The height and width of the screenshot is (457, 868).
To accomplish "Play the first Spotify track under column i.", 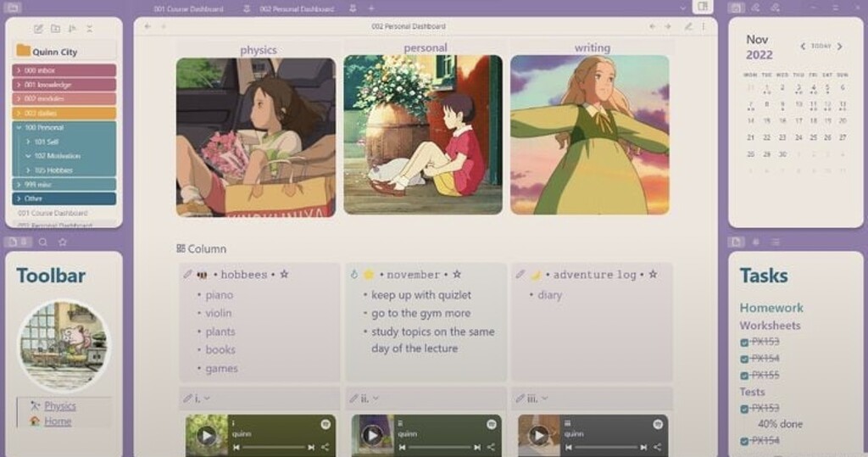I will point(206,436).
